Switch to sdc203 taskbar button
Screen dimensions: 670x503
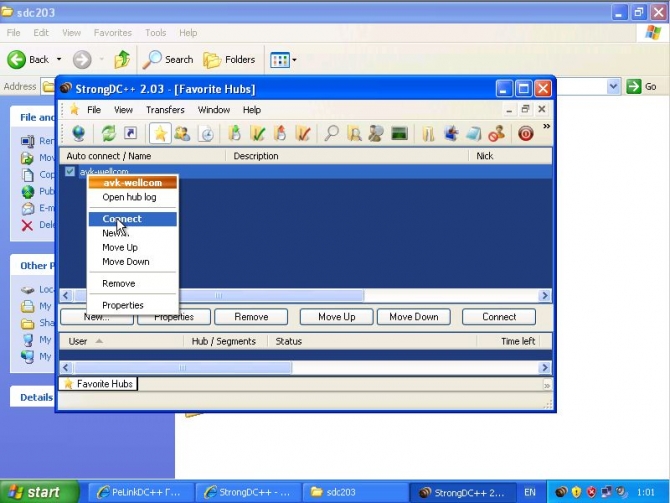pos(355,492)
